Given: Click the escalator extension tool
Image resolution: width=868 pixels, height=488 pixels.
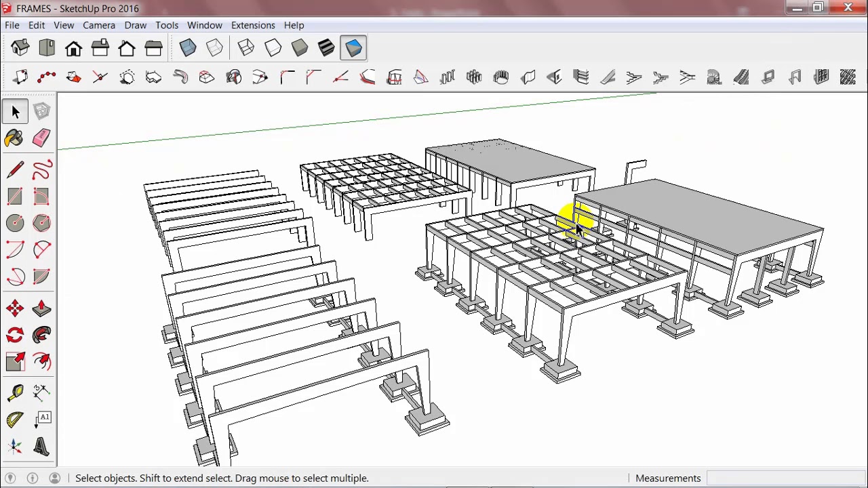Looking at the screenshot, I should tap(741, 77).
